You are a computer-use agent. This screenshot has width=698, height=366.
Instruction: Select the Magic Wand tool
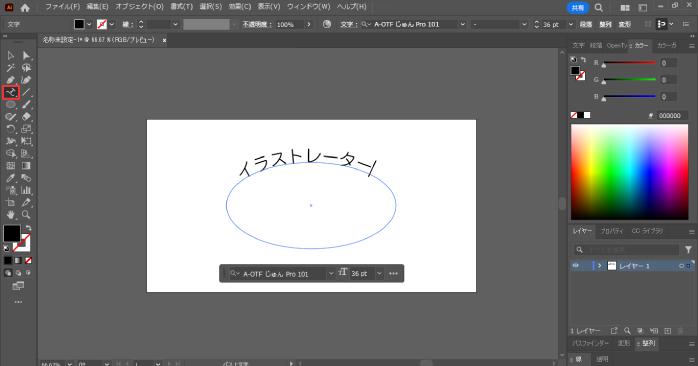point(11,68)
